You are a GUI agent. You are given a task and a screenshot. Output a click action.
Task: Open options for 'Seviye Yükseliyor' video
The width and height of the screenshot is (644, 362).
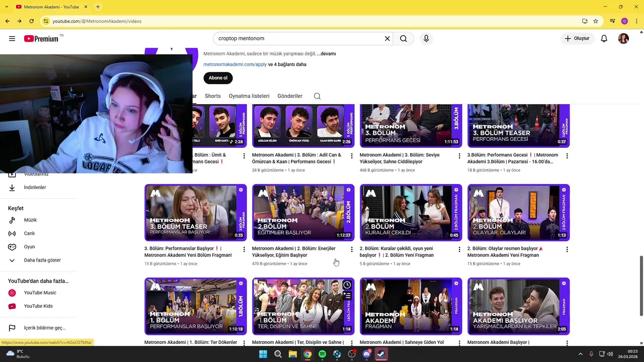(x=459, y=156)
